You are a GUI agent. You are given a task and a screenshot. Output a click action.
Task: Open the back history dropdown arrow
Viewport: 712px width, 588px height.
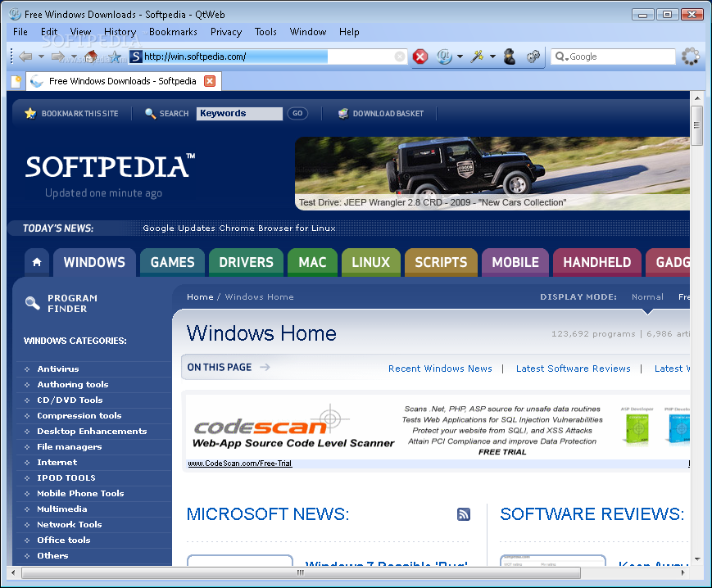(x=41, y=57)
